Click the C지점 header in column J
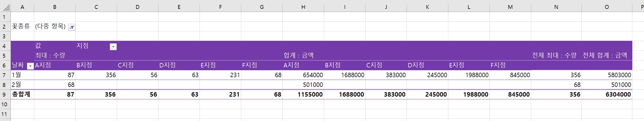 (386, 65)
